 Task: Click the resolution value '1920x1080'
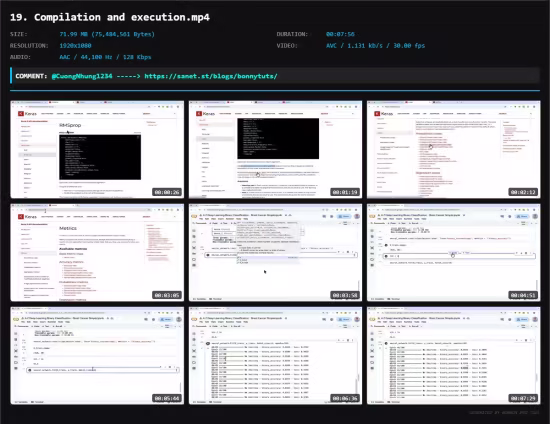(x=75, y=46)
